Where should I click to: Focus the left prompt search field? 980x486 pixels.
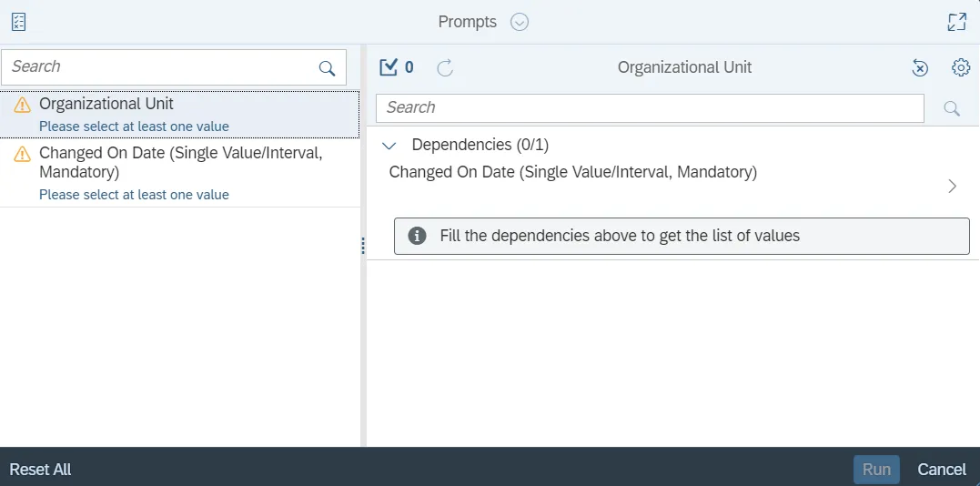pyautogui.click(x=159, y=67)
